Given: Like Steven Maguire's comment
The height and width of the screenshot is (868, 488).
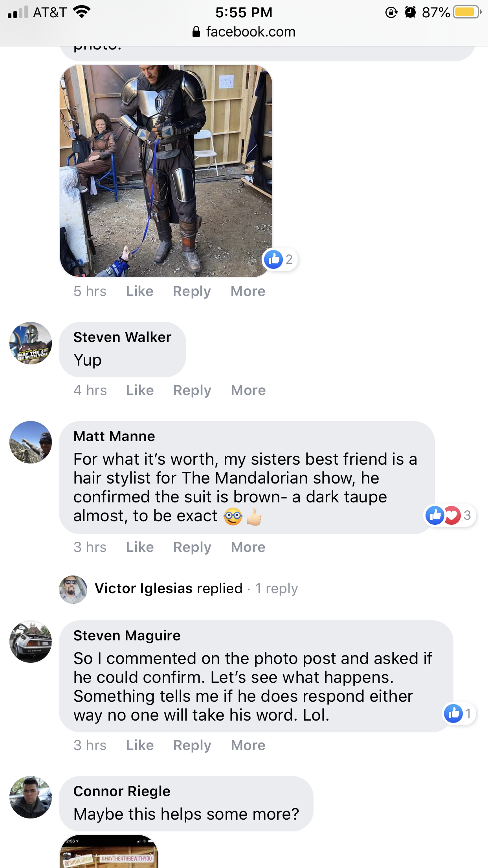Looking at the screenshot, I should pyautogui.click(x=140, y=745).
